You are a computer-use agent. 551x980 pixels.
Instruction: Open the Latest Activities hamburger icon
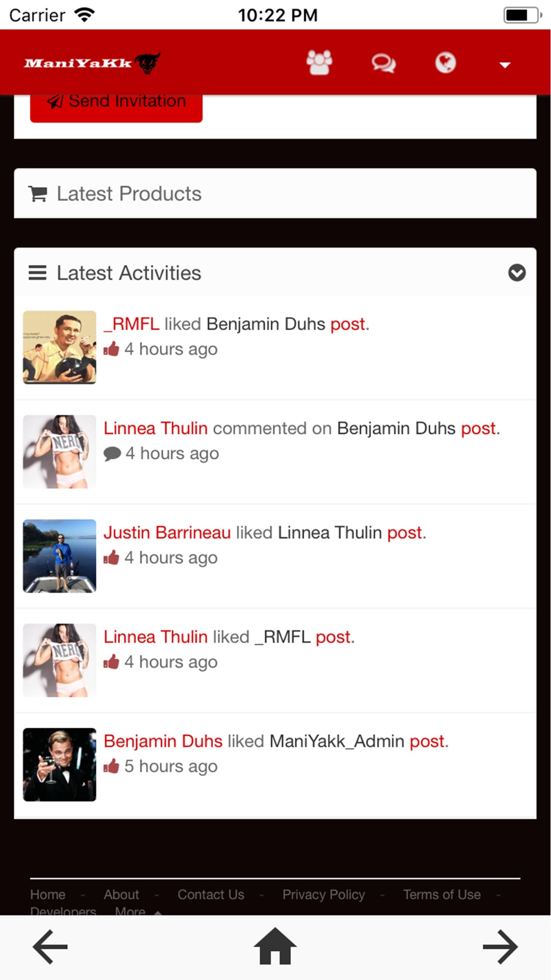coord(37,273)
